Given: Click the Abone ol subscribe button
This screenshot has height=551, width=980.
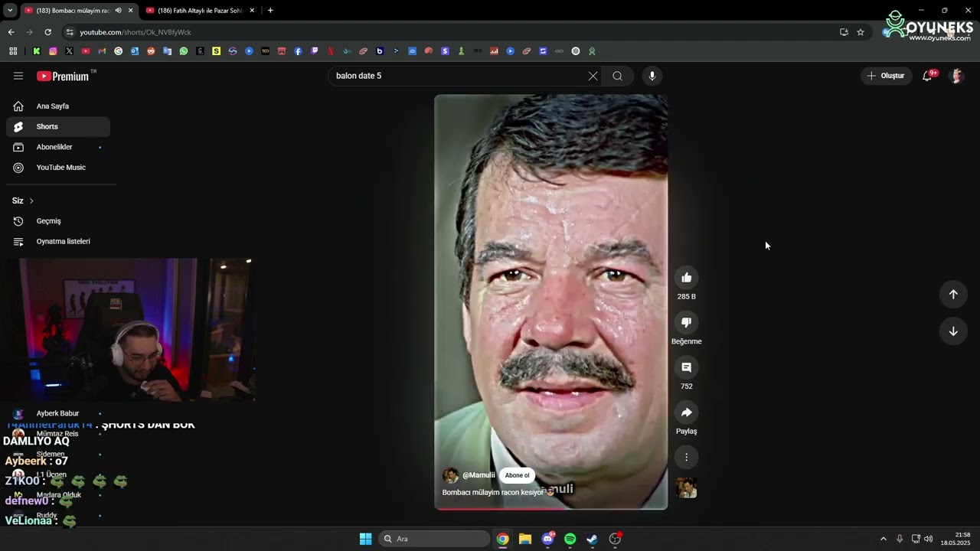Looking at the screenshot, I should (517, 475).
